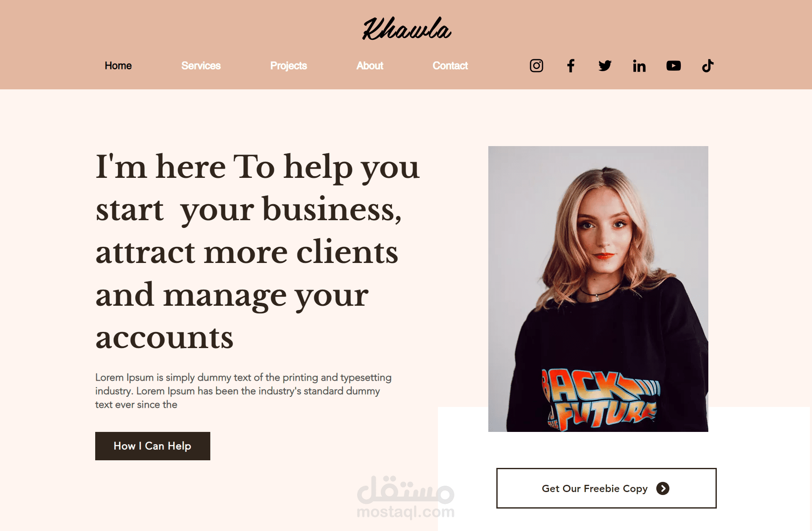812x531 pixels.
Task: Click the How I Can Help button
Action: (x=153, y=446)
